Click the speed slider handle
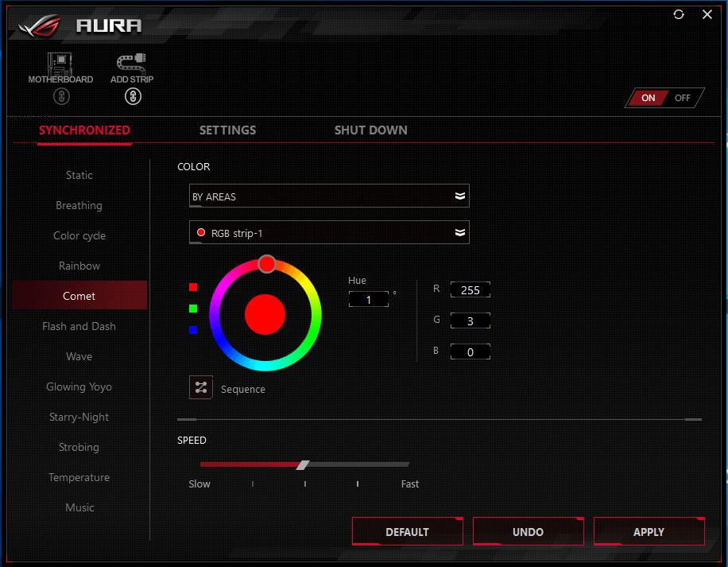 [x=303, y=465]
